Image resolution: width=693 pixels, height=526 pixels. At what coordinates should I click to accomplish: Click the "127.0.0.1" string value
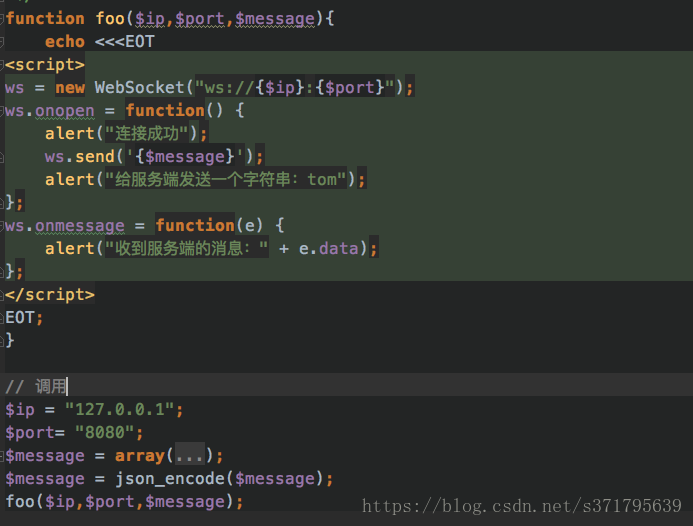coord(120,409)
